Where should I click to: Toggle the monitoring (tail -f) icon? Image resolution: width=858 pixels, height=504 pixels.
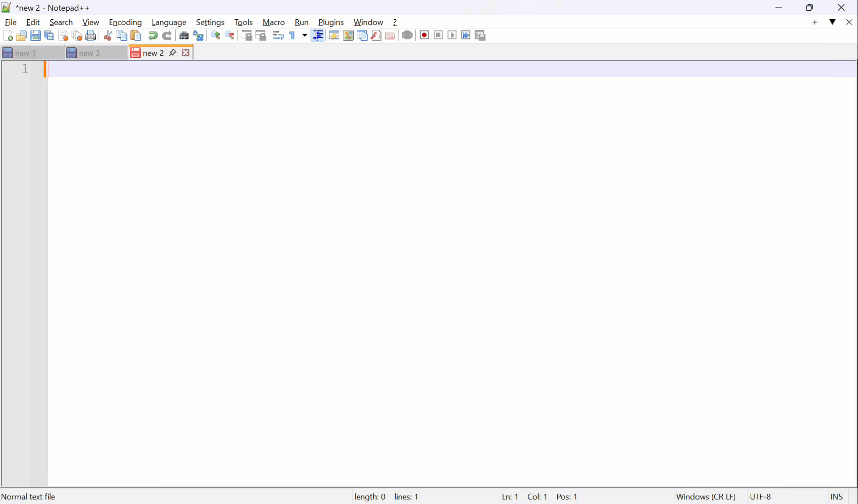point(407,36)
